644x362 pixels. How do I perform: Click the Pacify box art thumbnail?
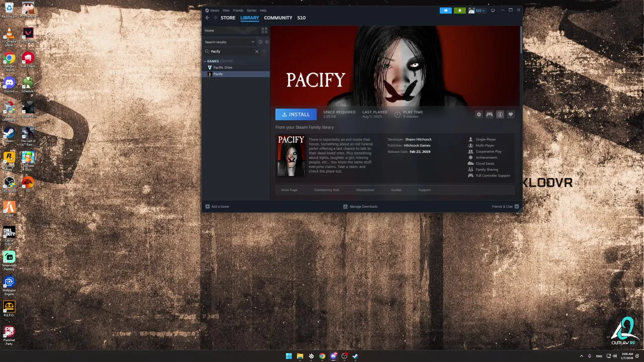291,156
